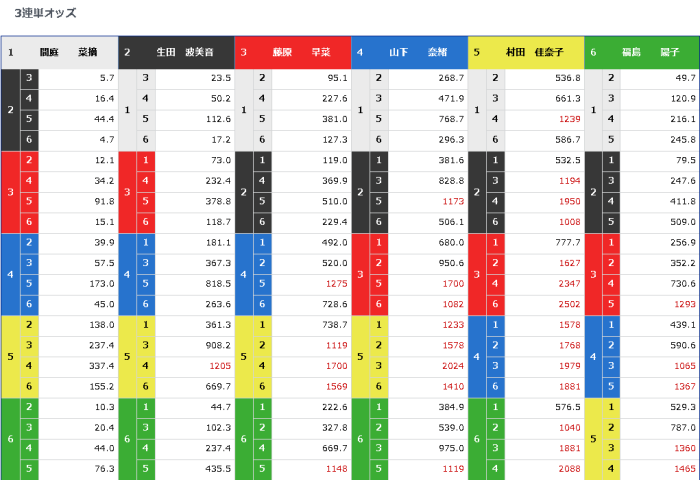The height and width of the screenshot is (480, 700).
Task: Select the green boat 6 header 福島
Action: click(642, 52)
